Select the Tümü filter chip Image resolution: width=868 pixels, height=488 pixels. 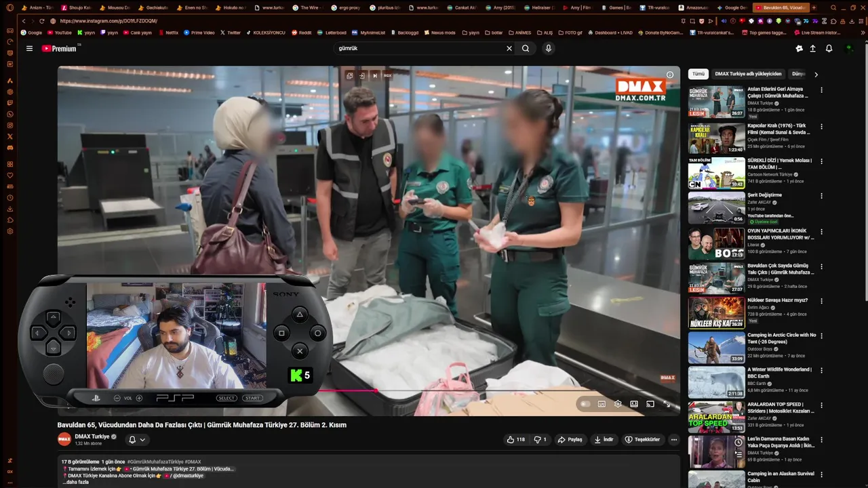[x=698, y=74]
